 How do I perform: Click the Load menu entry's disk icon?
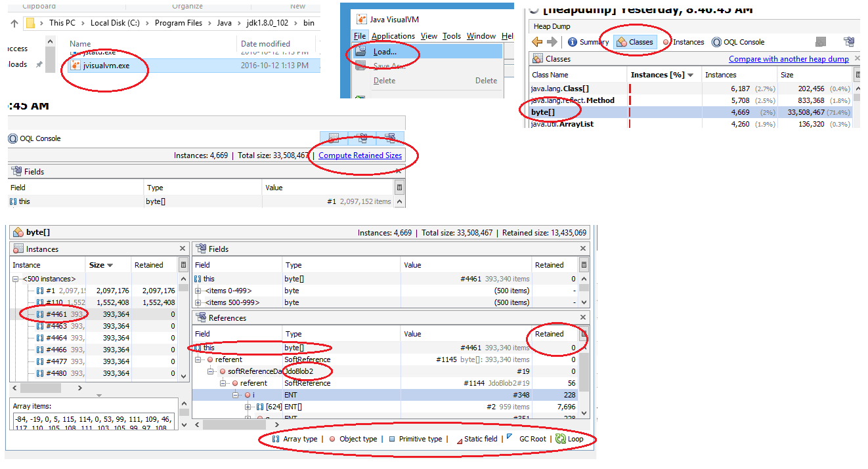click(360, 51)
